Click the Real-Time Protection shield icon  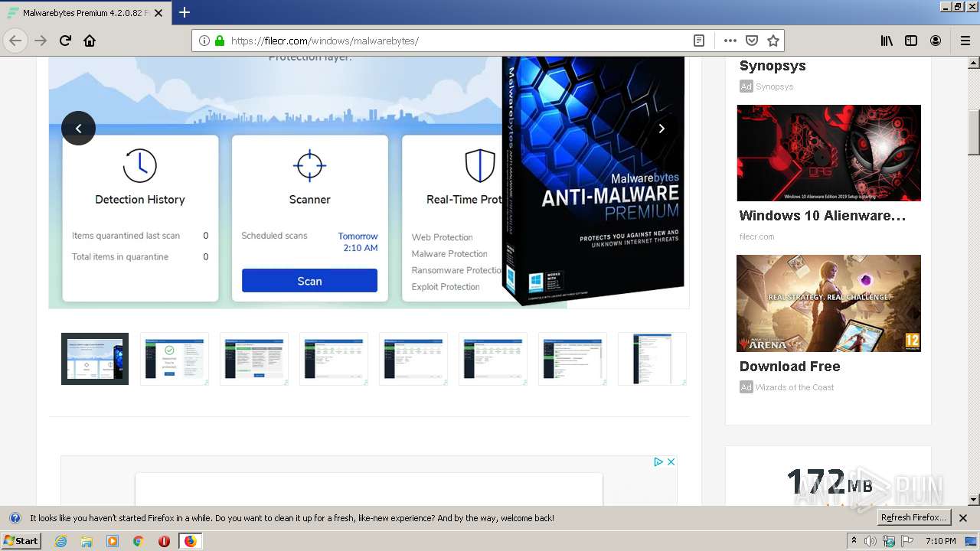tap(479, 165)
